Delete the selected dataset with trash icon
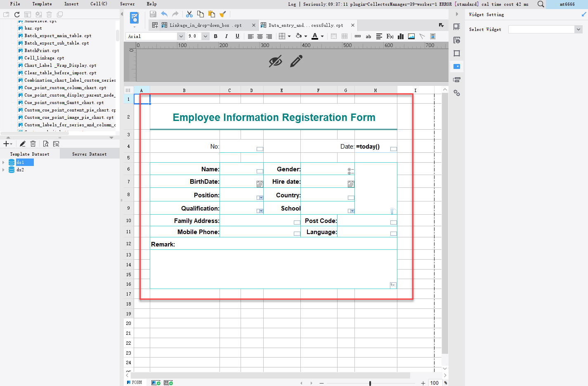Viewport: 588px width, 386px height. tap(33, 144)
